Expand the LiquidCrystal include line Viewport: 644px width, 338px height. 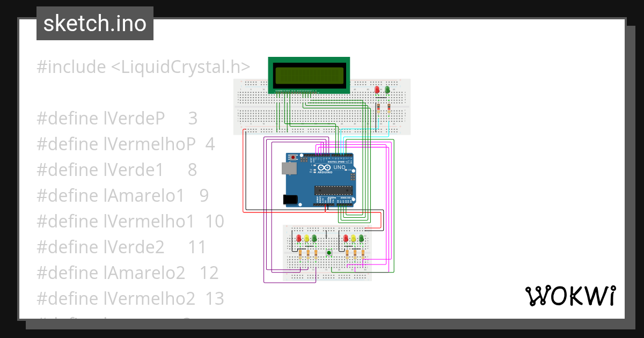(142, 67)
